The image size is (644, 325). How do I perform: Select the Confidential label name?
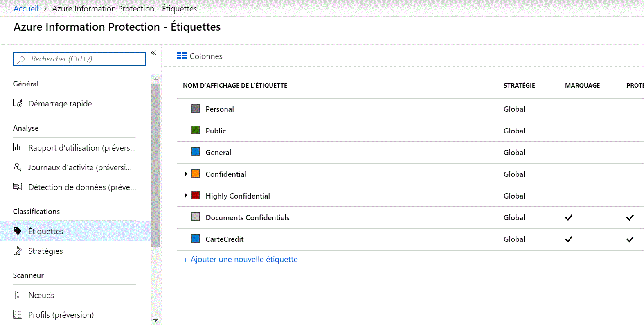226,174
